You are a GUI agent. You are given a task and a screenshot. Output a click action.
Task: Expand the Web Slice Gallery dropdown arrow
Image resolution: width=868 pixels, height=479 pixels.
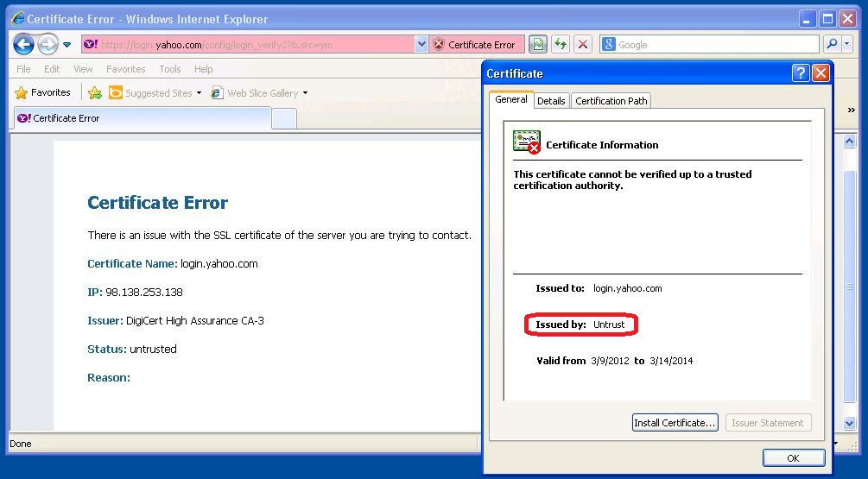305,93
